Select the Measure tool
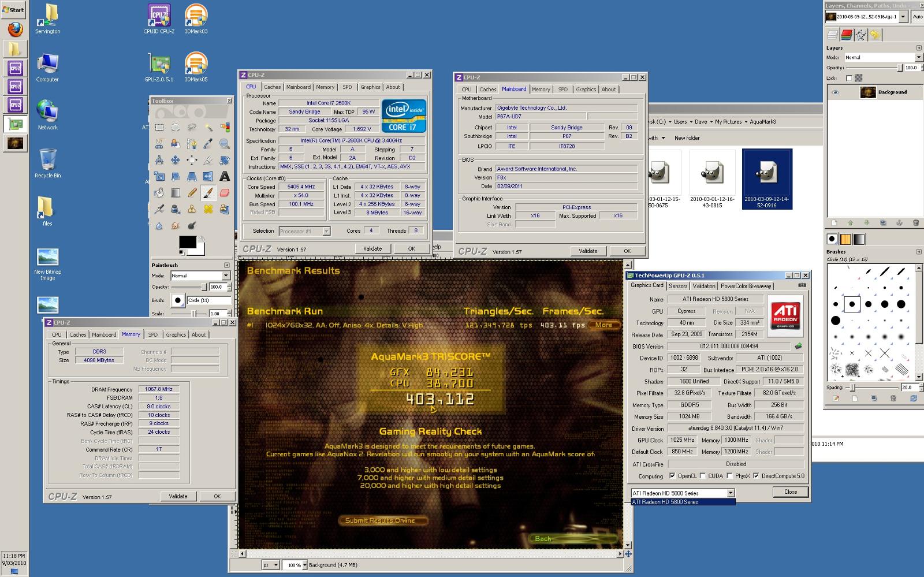 click(x=159, y=160)
